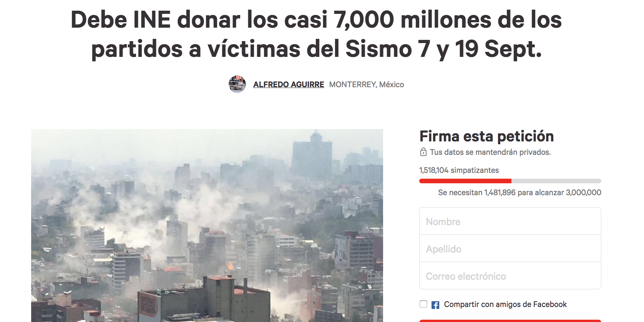Click the red signature progress bar
Screen dimensions: 644x322
pos(465,181)
